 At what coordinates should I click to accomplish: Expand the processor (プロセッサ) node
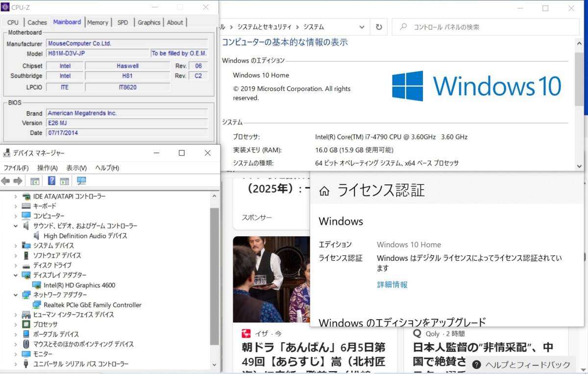pyautogui.click(x=16, y=324)
